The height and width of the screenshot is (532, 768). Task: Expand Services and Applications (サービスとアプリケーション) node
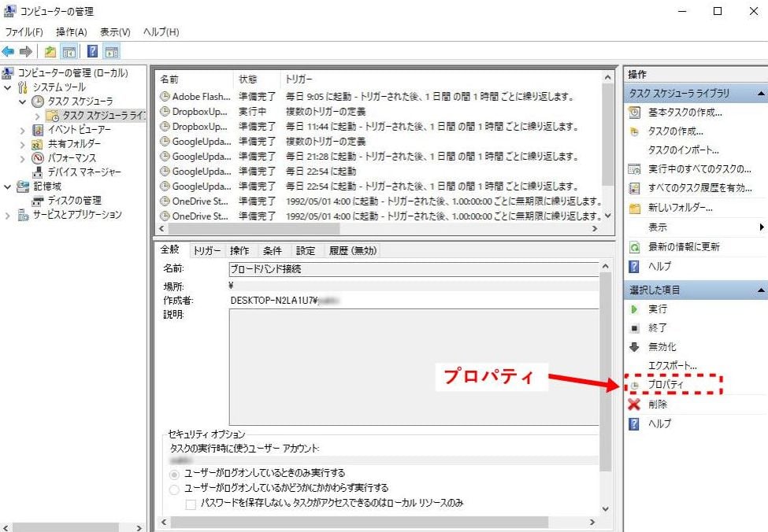pos(9,215)
